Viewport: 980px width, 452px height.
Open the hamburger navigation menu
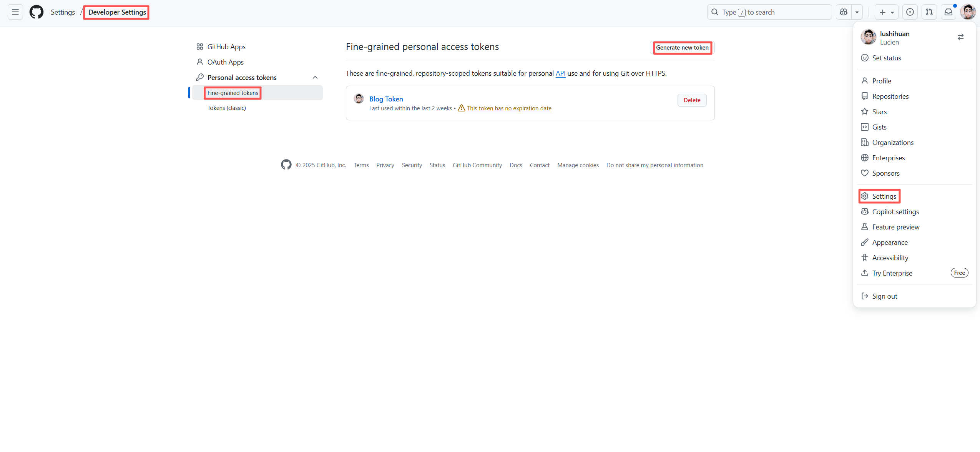pos(15,12)
